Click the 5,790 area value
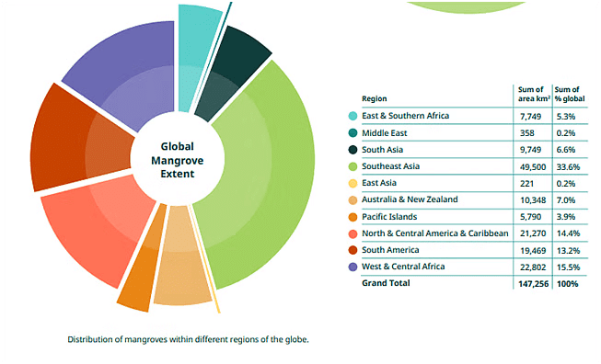 [x=530, y=217]
